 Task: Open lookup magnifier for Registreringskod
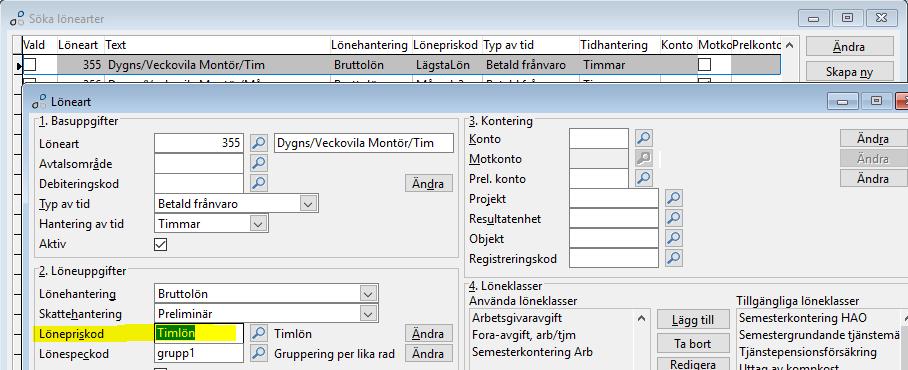pyautogui.click(x=673, y=258)
